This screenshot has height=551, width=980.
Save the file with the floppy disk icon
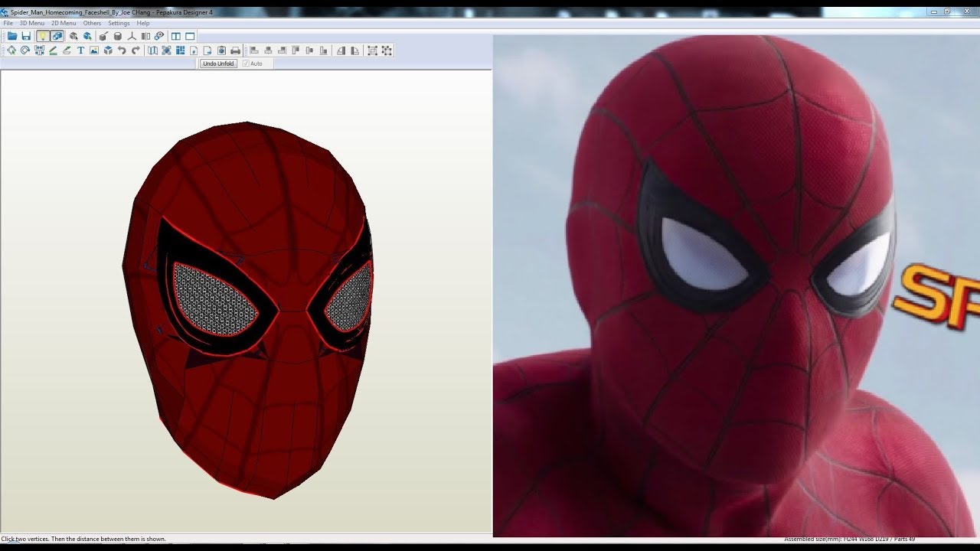tap(26, 36)
